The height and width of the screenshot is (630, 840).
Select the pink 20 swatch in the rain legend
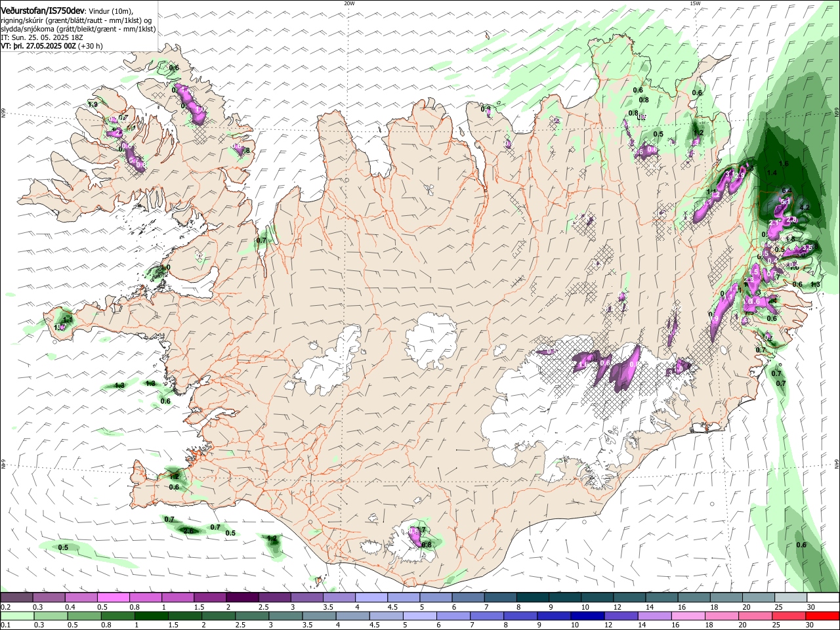755,616
